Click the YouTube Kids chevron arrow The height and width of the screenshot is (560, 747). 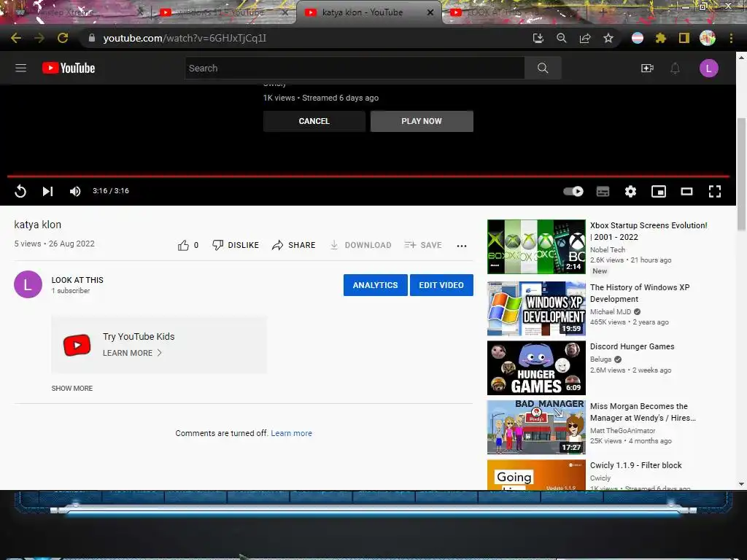(x=160, y=353)
